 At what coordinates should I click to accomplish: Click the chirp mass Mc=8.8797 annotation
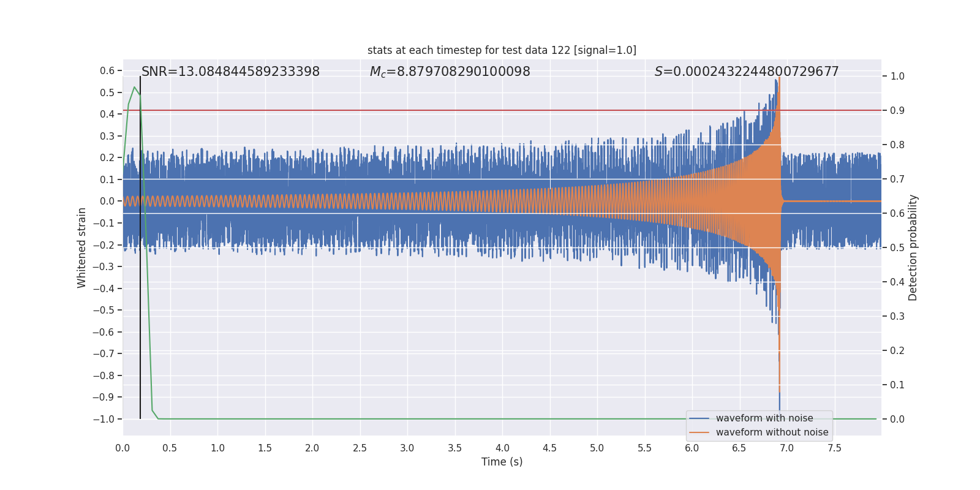[450, 72]
